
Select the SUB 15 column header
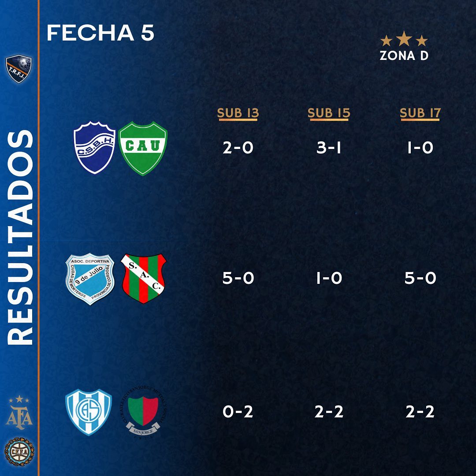coord(329,113)
